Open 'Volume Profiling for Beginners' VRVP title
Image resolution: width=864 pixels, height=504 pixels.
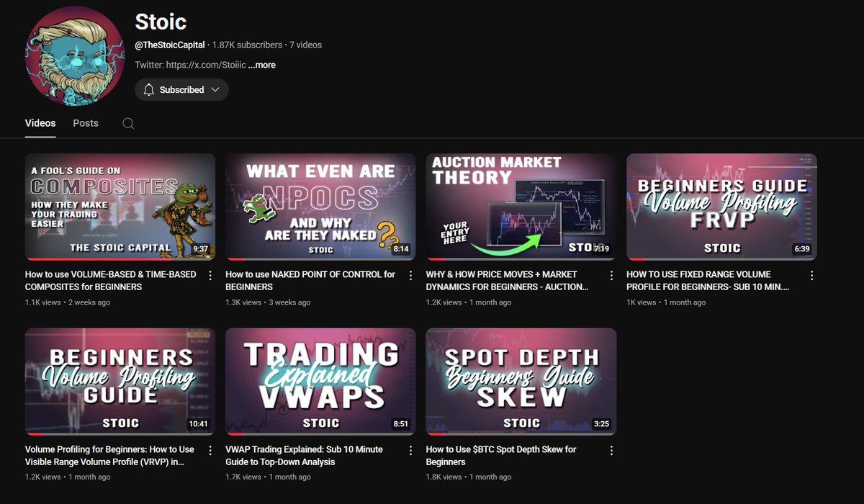(x=109, y=456)
